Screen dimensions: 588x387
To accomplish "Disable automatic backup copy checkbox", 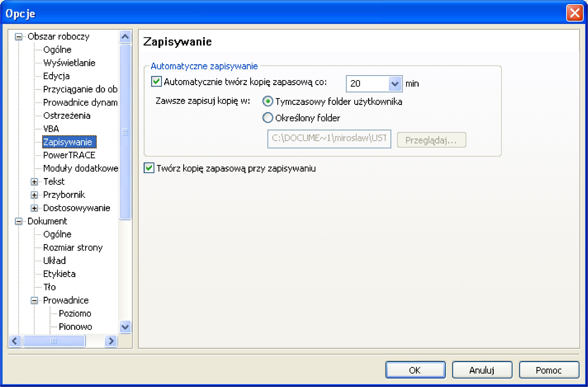I will (156, 82).
